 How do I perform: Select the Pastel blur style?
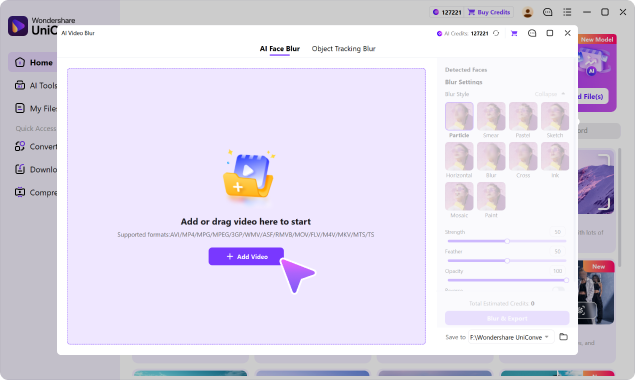point(523,116)
